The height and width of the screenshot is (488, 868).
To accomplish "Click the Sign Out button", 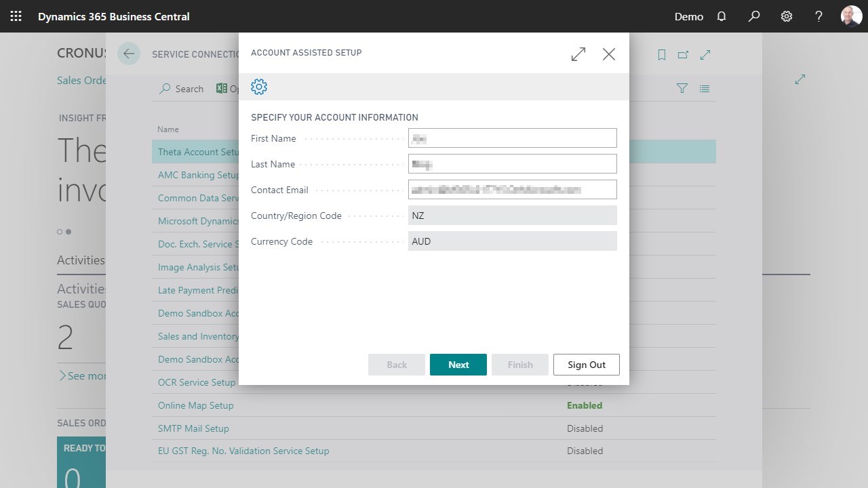I will click(587, 365).
